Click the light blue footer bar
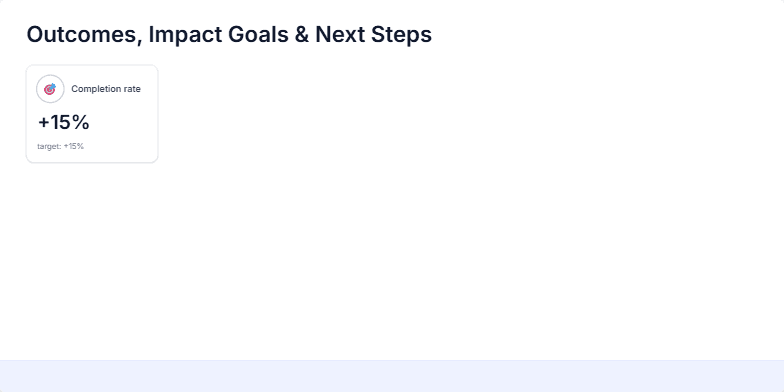Image resolution: width=784 pixels, height=392 pixels. (x=392, y=376)
